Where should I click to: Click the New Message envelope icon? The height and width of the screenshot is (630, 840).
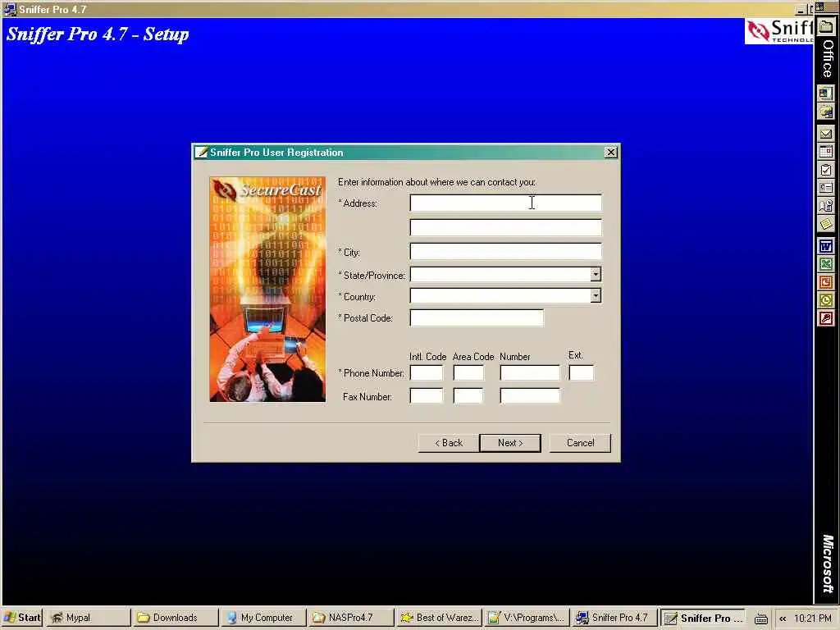coord(826,134)
